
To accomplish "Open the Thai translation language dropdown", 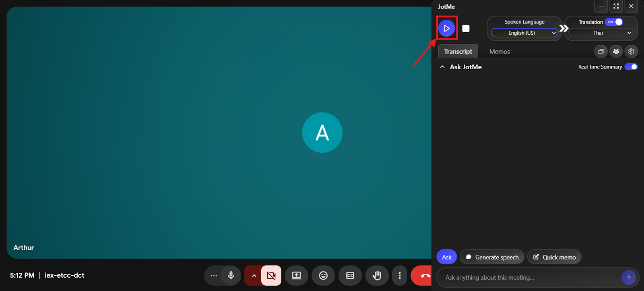I will tap(601, 33).
